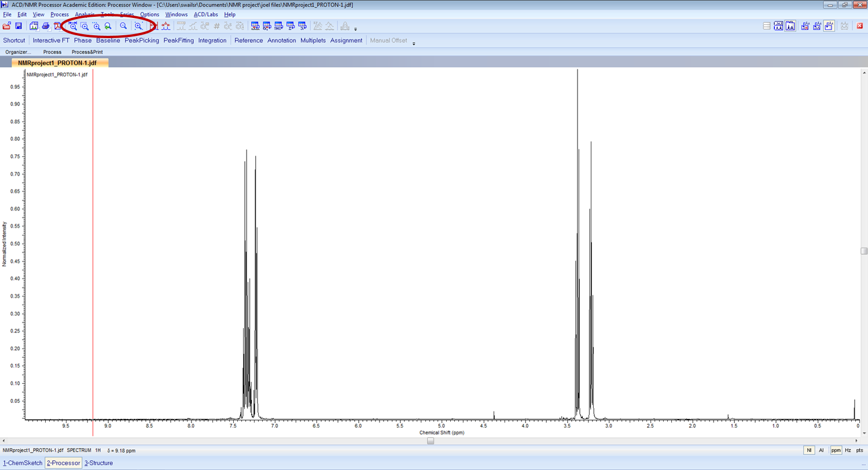Toggle the ppm axis units button
The width and height of the screenshot is (868, 470).
836,450
